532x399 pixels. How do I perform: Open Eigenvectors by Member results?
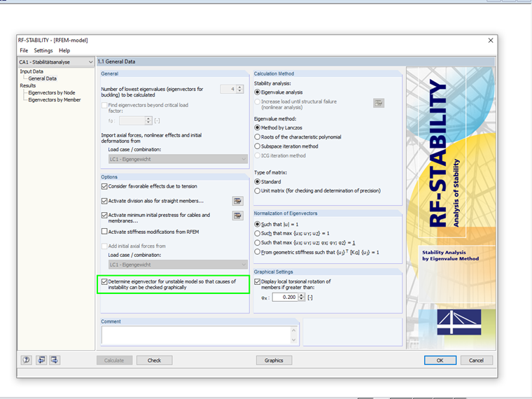point(55,99)
